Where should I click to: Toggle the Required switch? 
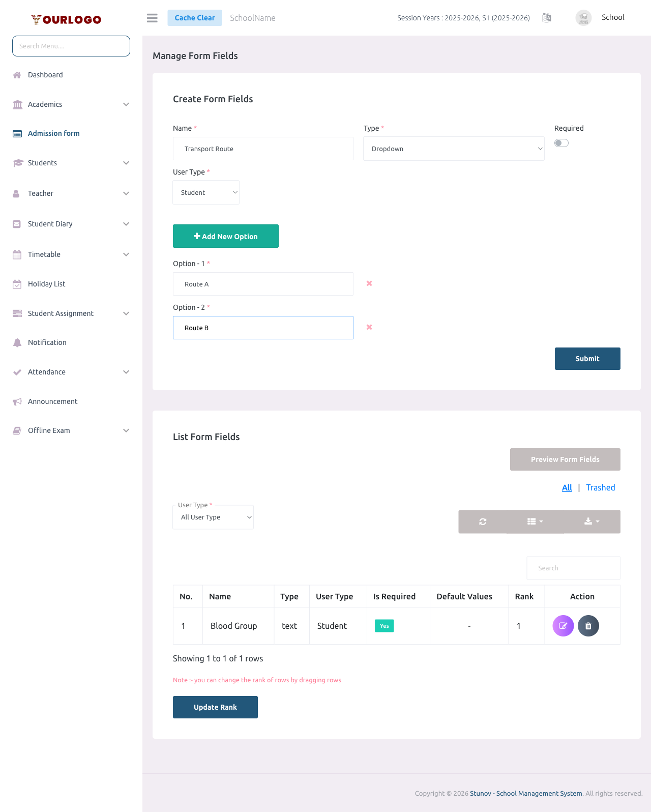(561, 143)
